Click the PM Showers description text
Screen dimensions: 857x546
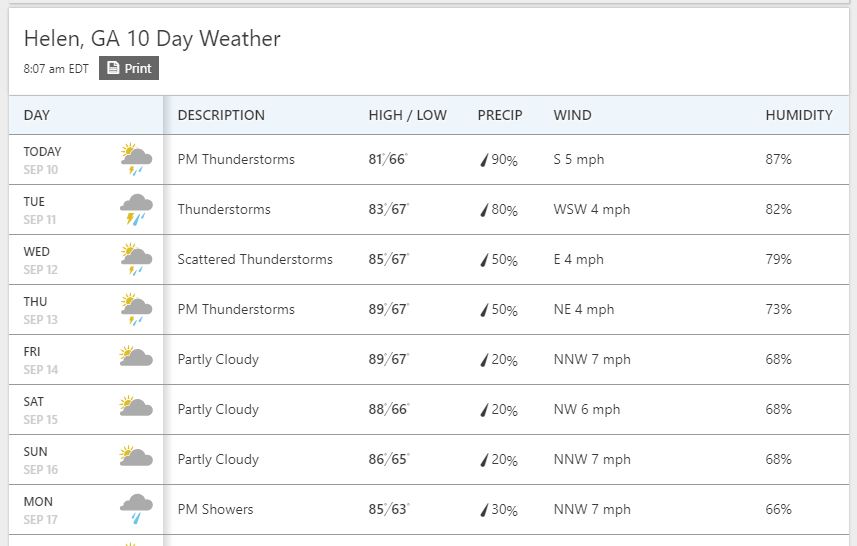click(x=215, y=509)
